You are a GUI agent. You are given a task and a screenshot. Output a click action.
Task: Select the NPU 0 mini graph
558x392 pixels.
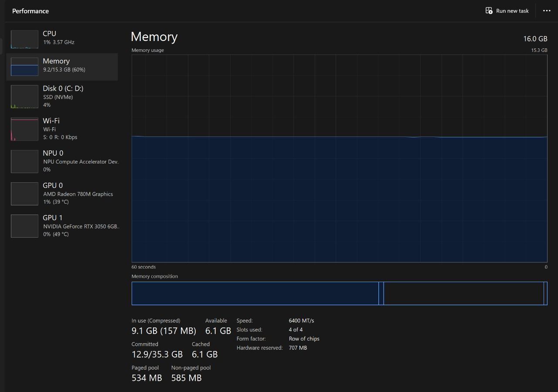click(24, 161)
